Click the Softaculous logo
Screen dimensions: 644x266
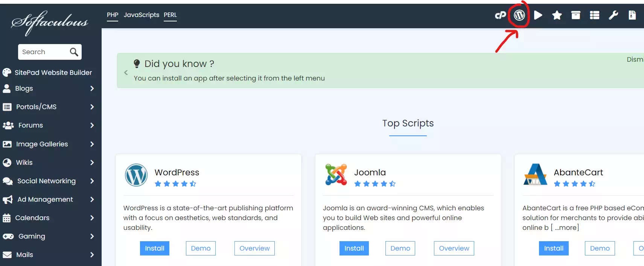coord(50,23)
